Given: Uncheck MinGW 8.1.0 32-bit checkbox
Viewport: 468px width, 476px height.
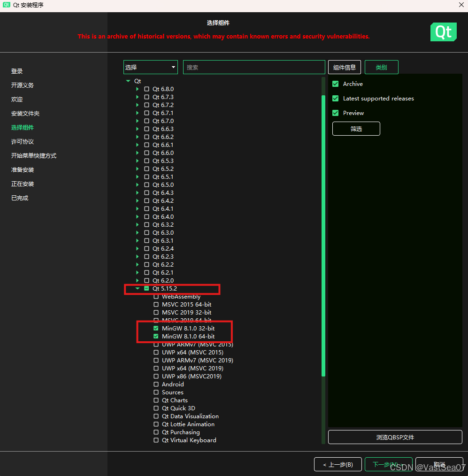Looking at the screenshot, I should 156,328.
